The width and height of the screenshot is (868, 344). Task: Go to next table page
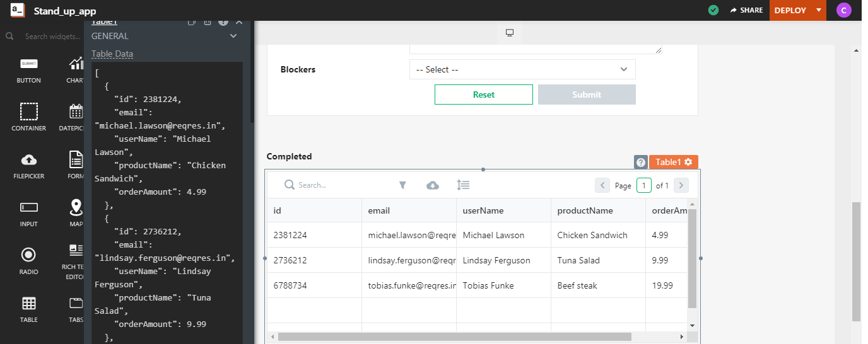[x=681, y=185]
